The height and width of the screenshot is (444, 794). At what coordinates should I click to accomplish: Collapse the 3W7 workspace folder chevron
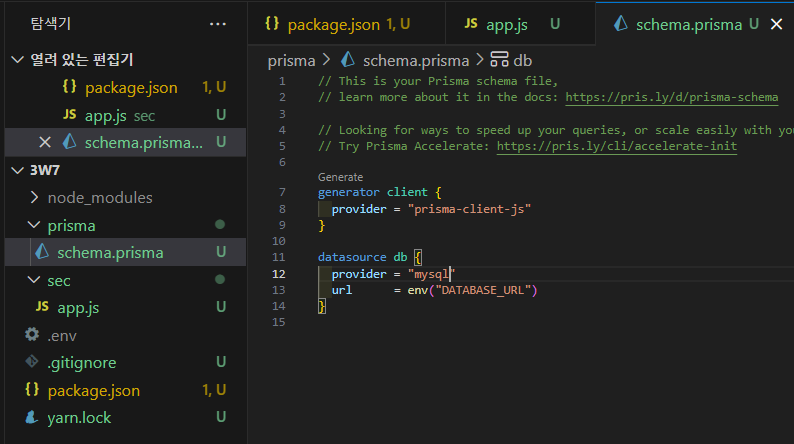pyautogui.click(x=18, y=170)
